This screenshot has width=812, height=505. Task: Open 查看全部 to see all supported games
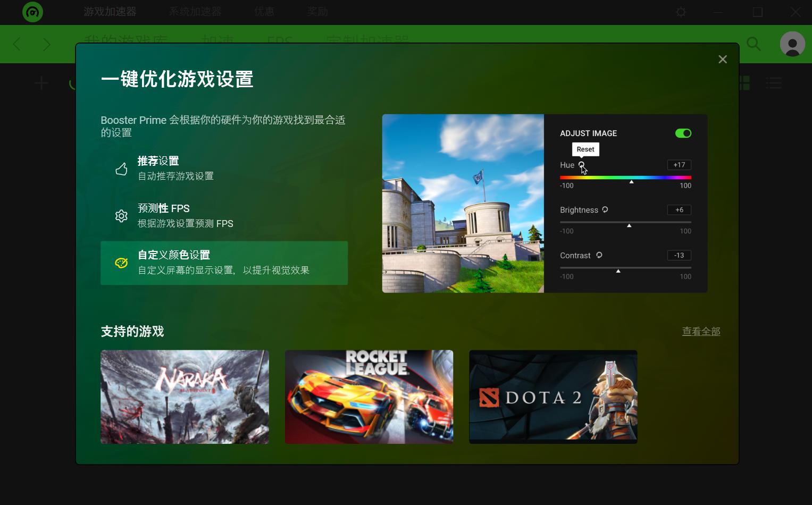(x=701, y=331)
